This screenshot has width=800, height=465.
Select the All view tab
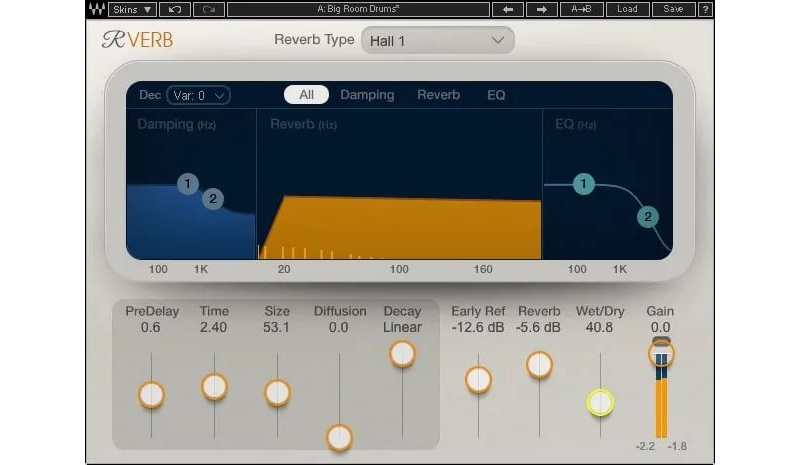click(306, 95)
